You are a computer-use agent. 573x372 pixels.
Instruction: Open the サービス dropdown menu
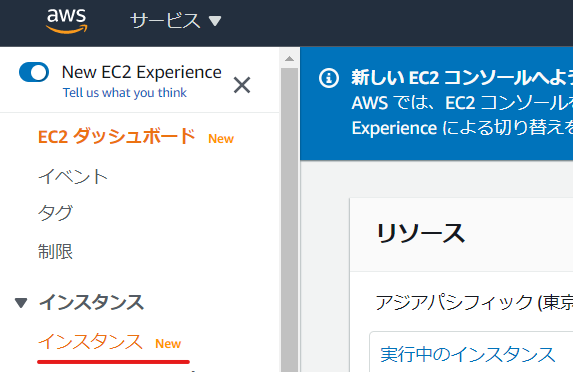pos(176,21)
